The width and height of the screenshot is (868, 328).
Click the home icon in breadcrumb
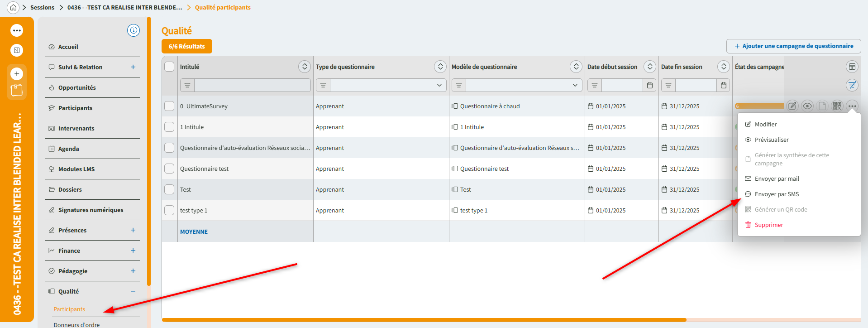click(13, 7)
